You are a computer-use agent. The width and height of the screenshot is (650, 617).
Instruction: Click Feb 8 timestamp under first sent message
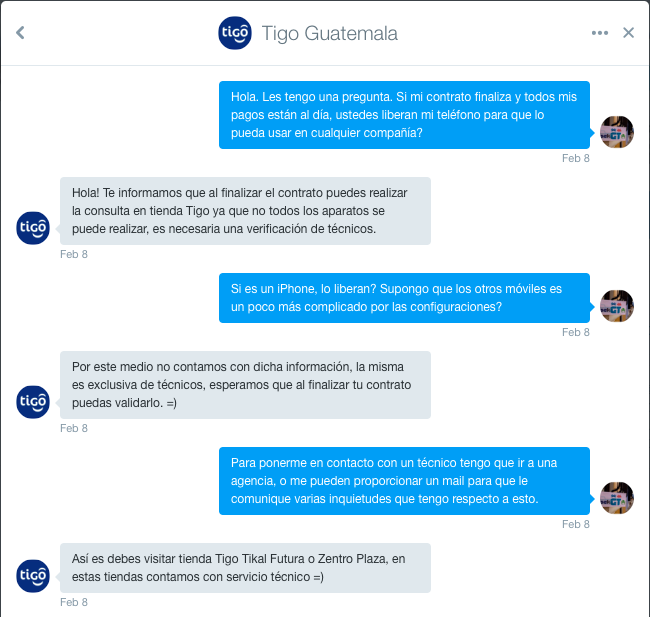(x=575, y=158)
